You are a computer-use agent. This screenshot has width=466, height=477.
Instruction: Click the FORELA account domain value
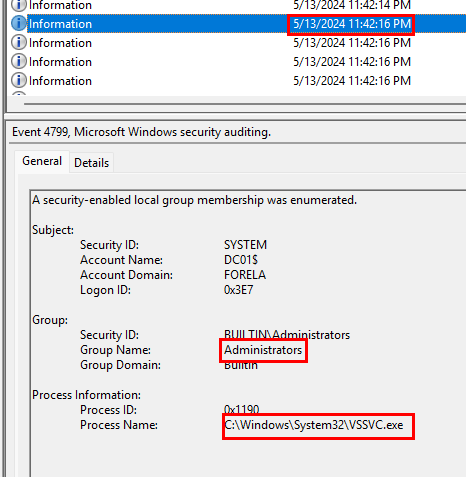pyautogui.click(x=245, y=275)
